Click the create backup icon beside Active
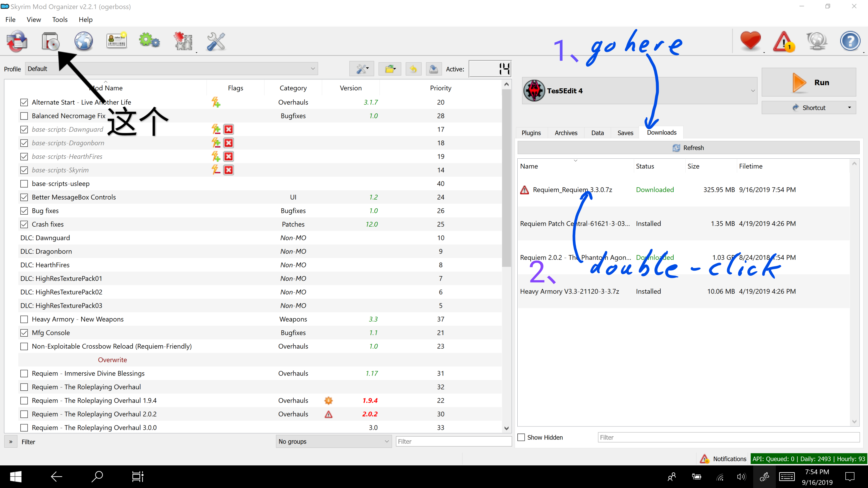Screen dimensions: 868x488 point(434,69)
